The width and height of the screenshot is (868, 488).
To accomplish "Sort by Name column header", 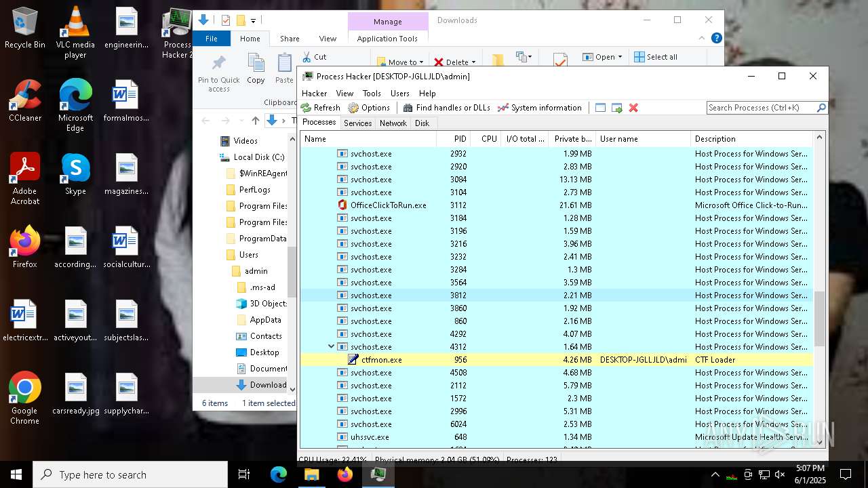I will point(368,139).
